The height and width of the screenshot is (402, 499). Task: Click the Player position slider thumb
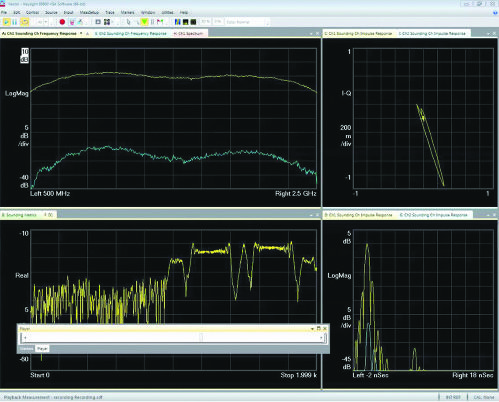click(201, 337)
